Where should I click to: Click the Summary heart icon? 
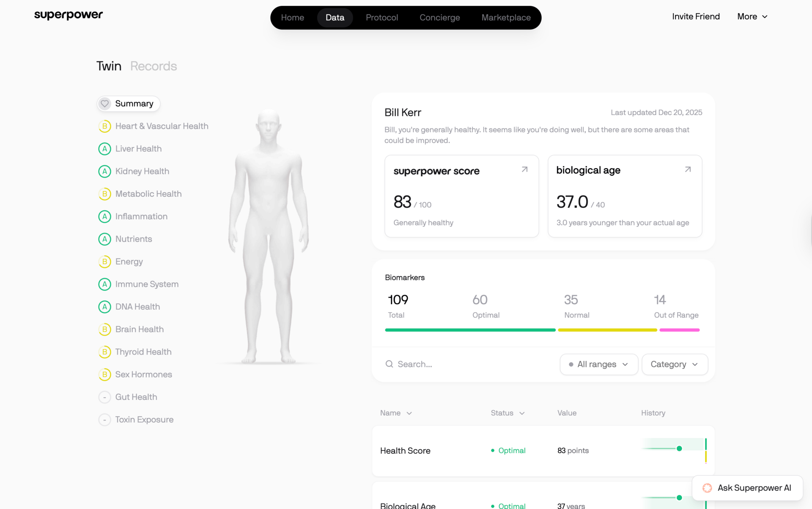(105, 104)
